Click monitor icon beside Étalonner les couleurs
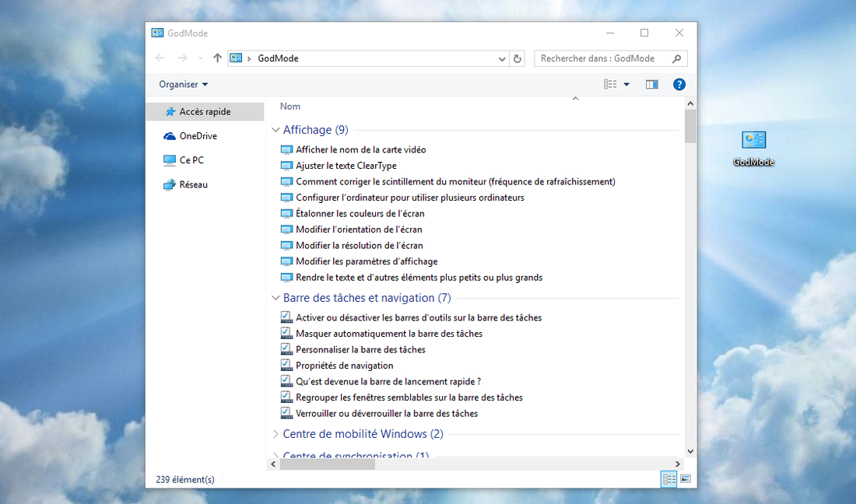 click(x=286, y=213)
